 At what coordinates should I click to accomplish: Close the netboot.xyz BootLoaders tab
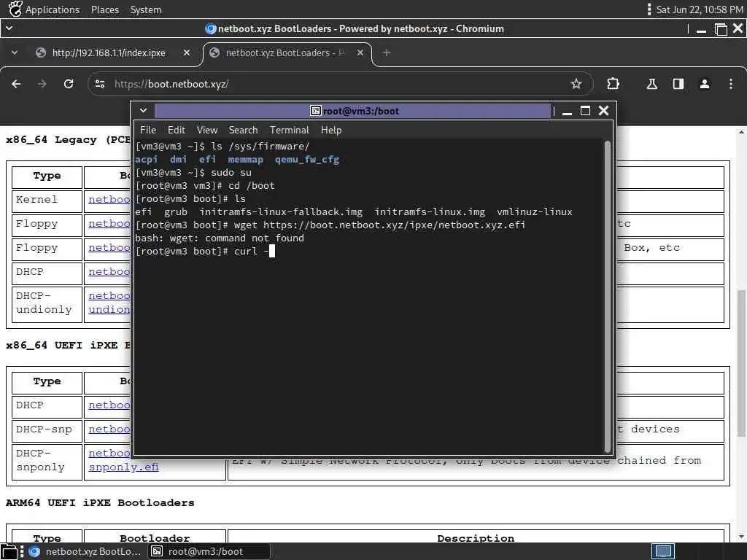pos(360,52)
